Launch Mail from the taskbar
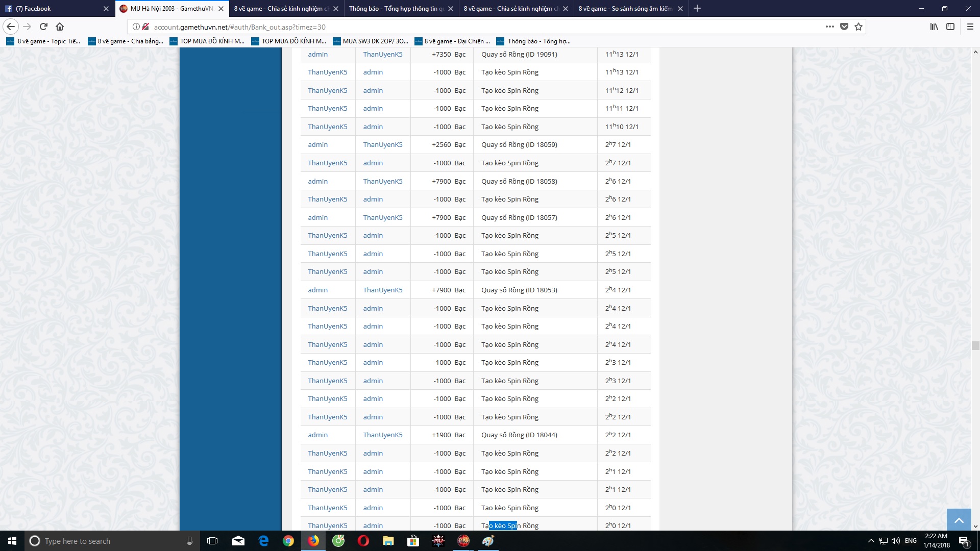Viewport: 980px width, 551px height. (x=238, y=541)
